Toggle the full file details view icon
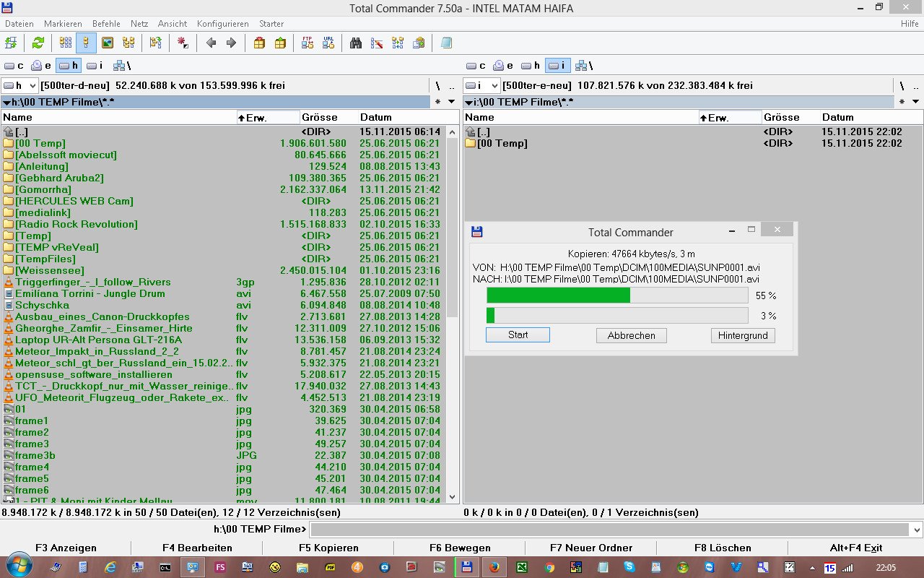924x578 pixels. [86, 43]
